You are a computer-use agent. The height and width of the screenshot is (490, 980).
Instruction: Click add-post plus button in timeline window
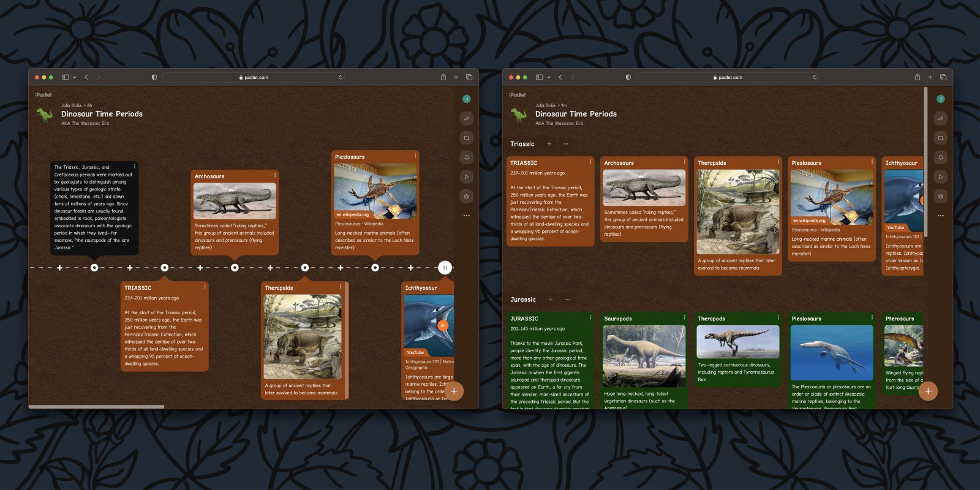tap(454, 391)
